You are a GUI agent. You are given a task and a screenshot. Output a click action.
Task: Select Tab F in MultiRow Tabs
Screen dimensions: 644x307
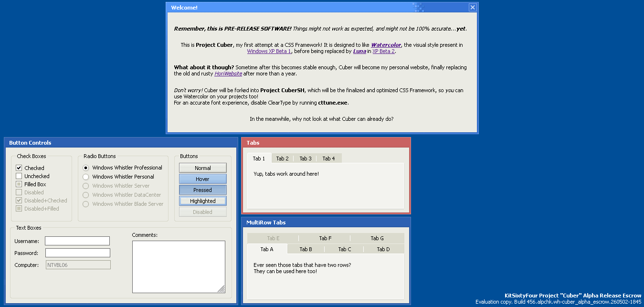[325, 238]
